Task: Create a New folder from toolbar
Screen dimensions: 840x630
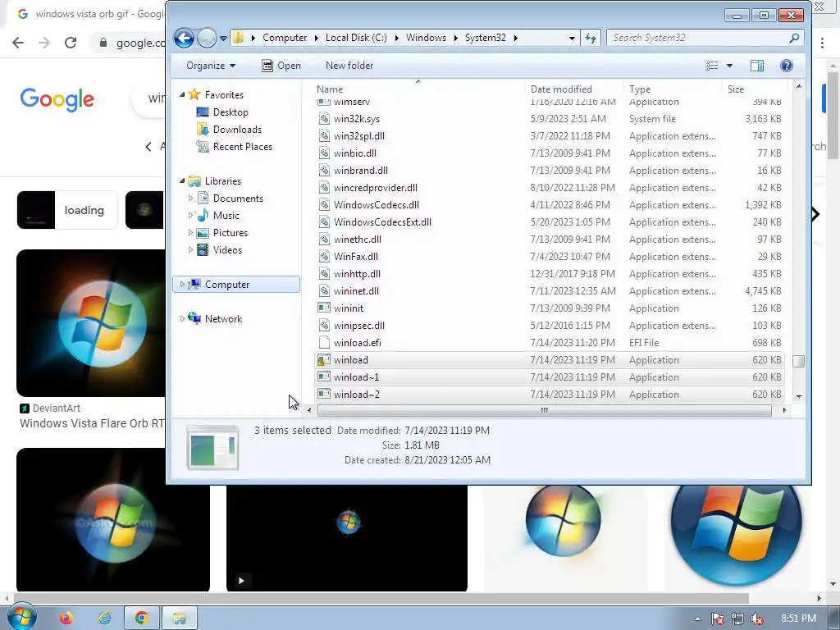Action: pyautogui.click(x=349, y=66)
